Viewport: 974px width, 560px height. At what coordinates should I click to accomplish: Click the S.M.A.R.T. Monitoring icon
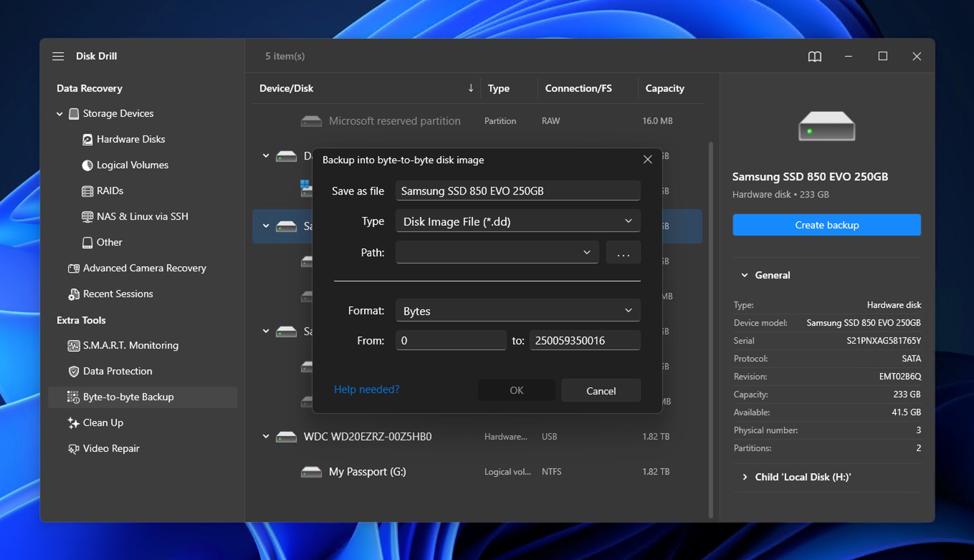pyautogui.click(x=73, y=346)
